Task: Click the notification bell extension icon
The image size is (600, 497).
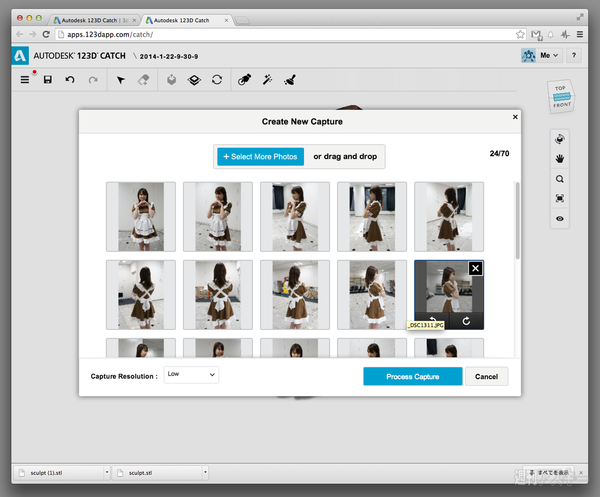Action: tap(551, 35)
